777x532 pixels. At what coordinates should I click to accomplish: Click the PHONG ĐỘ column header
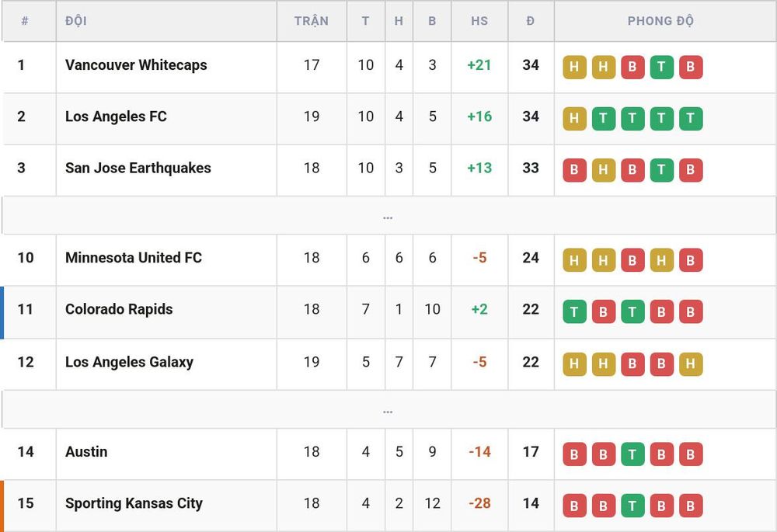(660, 21)
